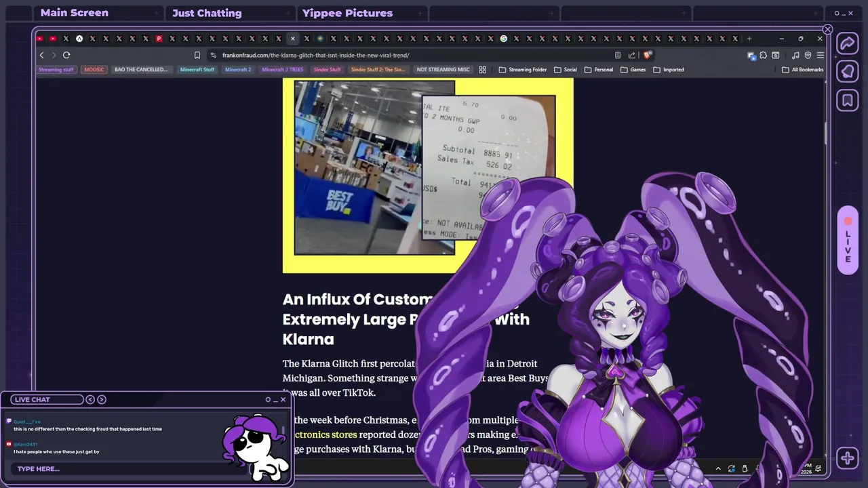Image resolution: width=868 pixels, height=488 pixels.
Task: Open the Streaming stuff bookmark group
Action: [x=56, y=69]
